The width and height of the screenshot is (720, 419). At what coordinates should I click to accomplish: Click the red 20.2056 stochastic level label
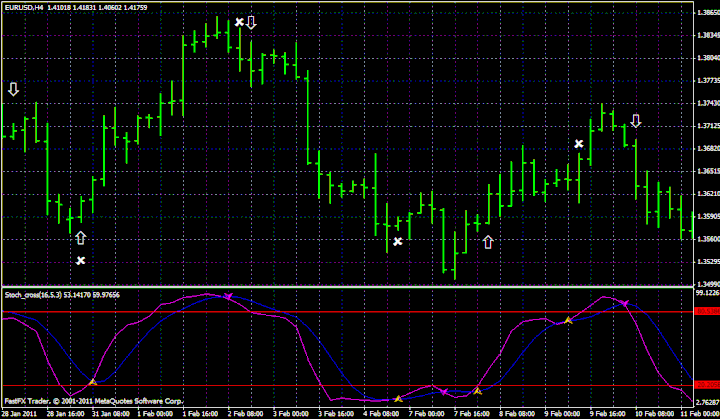[x=708, y=385]
